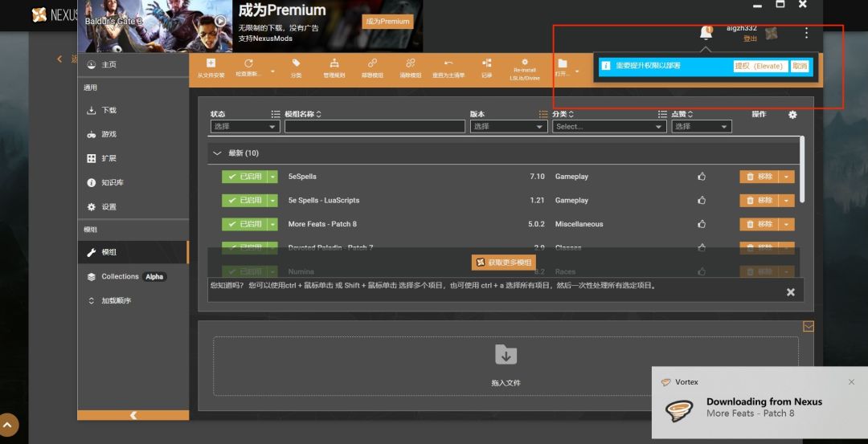This screenshot has width=868, height=444.
Task: Endorse 5eSpells with the thumbs-up icon
Action: [702, 177]
